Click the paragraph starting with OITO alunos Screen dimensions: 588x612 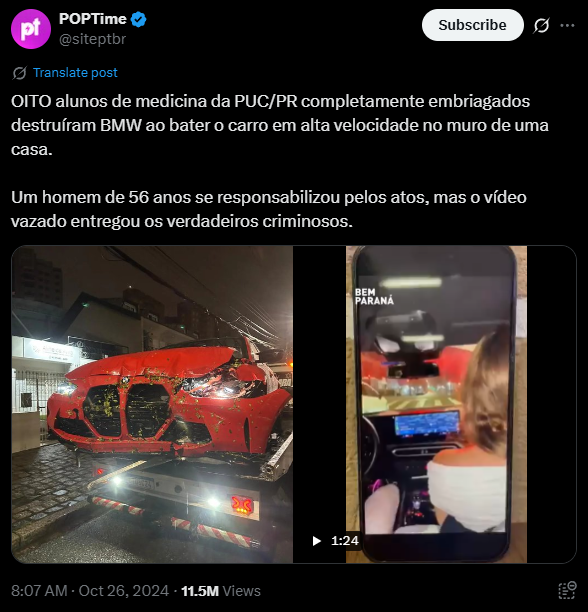coord(280,125)
